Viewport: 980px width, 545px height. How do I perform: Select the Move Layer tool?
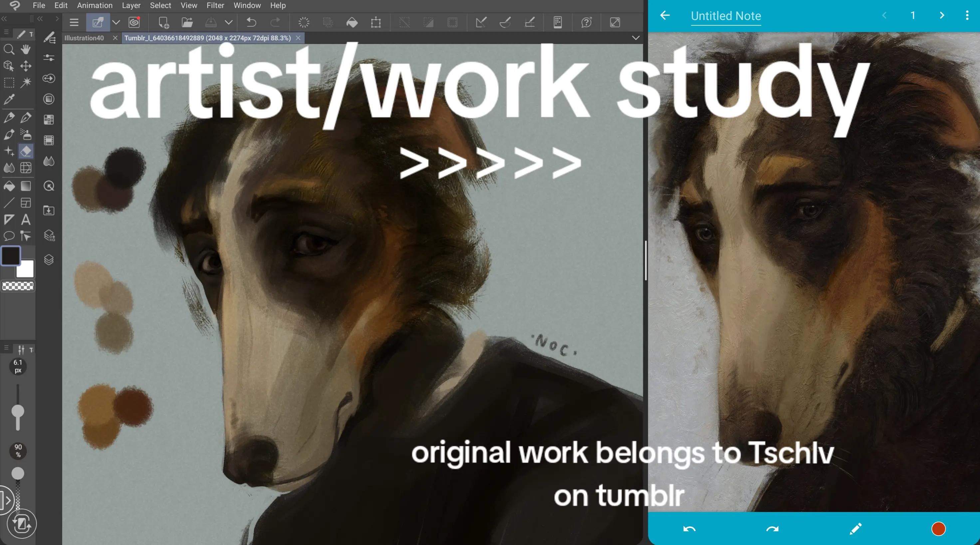click(26, 66)
